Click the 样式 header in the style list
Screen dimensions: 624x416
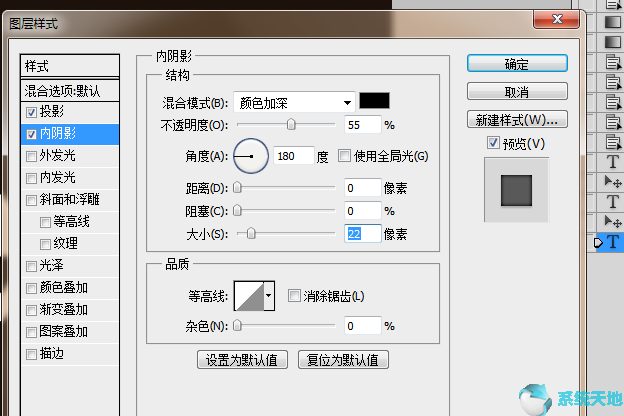(x=70, y=66)
